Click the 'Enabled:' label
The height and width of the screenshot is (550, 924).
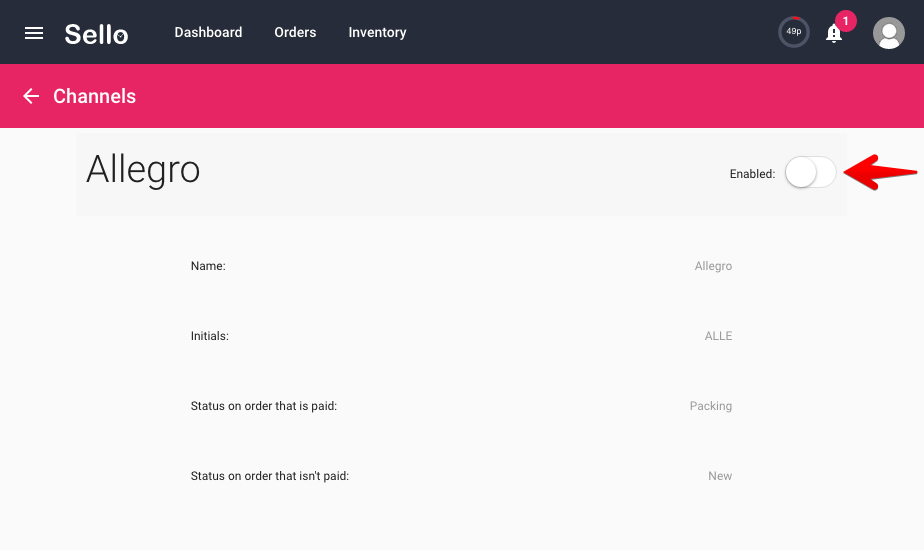pyautogui.click(x=753, y=174)
